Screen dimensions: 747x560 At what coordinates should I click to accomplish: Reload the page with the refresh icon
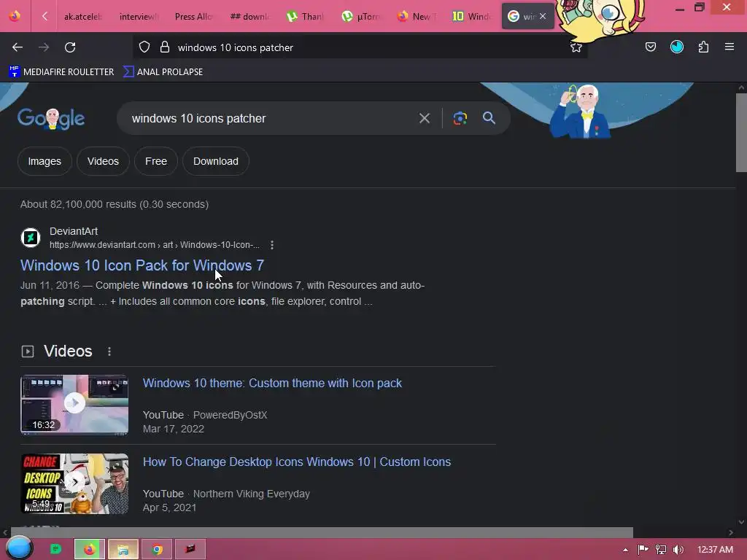point(70,47)
